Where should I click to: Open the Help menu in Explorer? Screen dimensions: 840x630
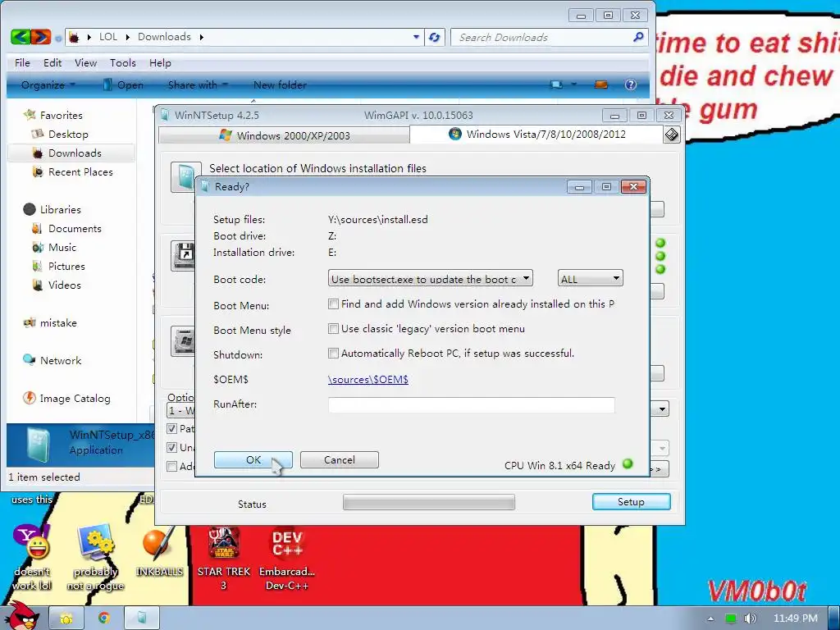point(160,62)
